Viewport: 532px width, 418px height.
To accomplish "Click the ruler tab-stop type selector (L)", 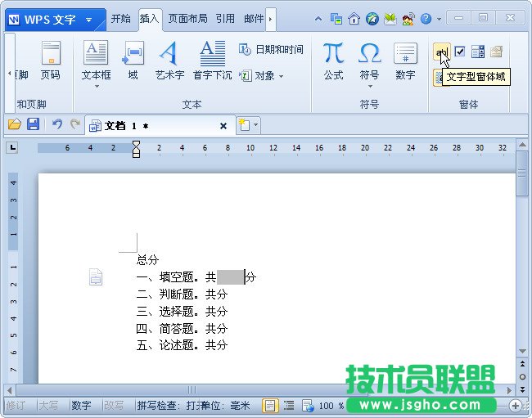I will click(x=12, y=147).
